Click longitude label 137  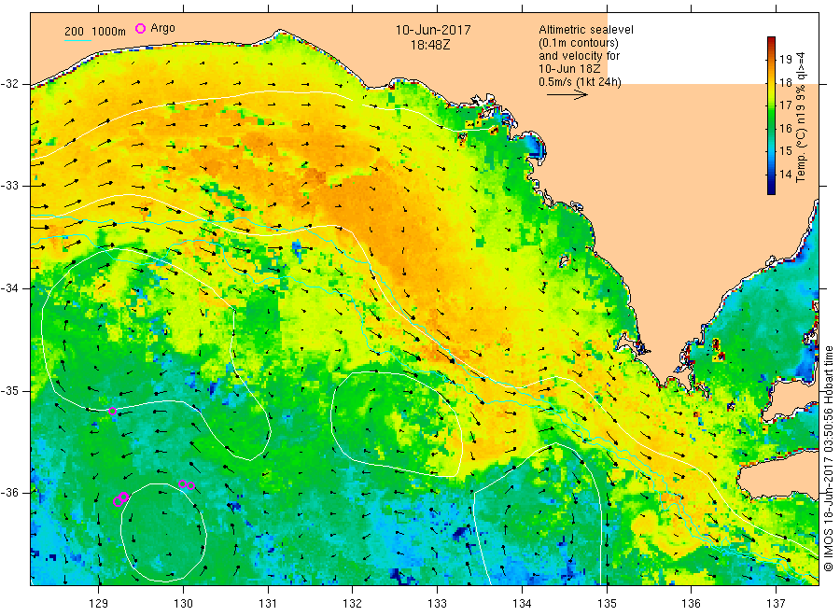[776, 604]
